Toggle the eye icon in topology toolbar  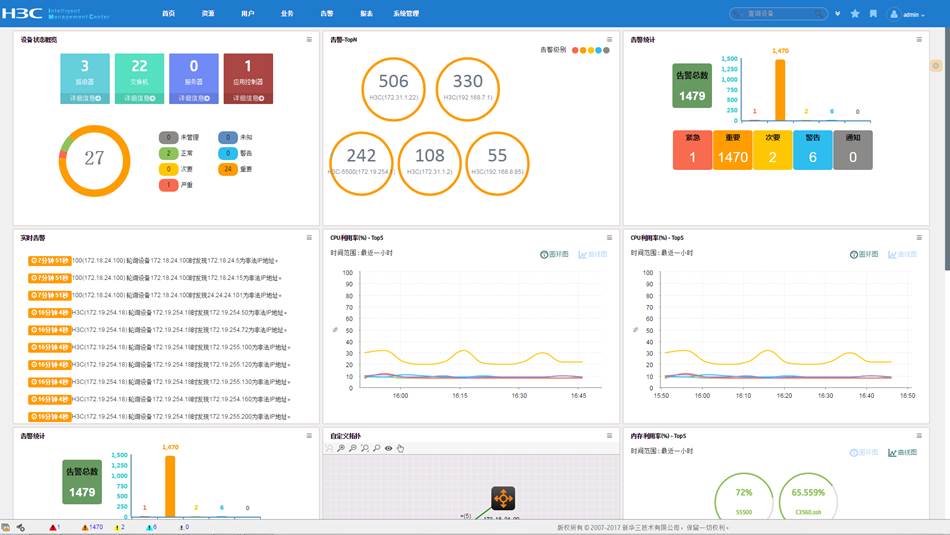(388, 448)
